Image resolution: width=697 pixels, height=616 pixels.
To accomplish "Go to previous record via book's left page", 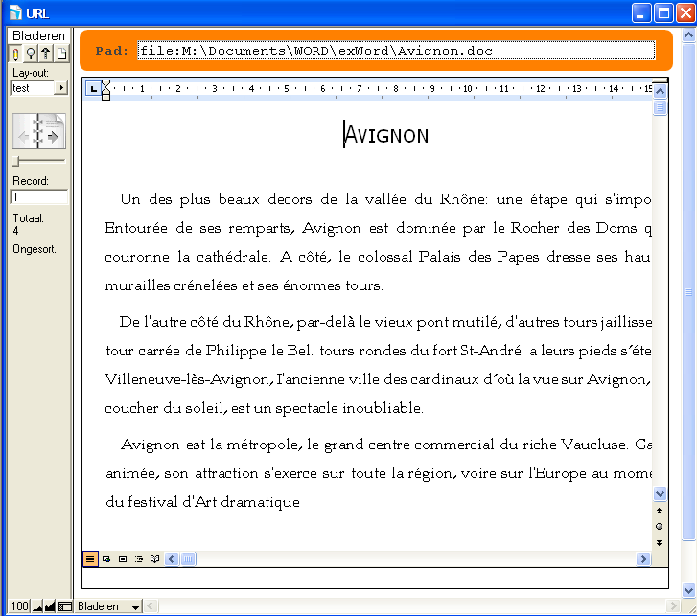I will (25, 131).
